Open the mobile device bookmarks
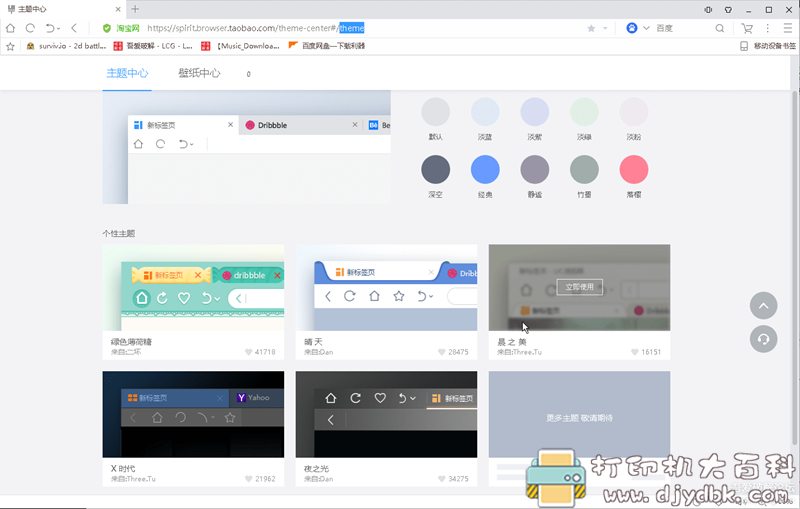The width and height of the screenshot is (800, 509). (x=768, y=46)
